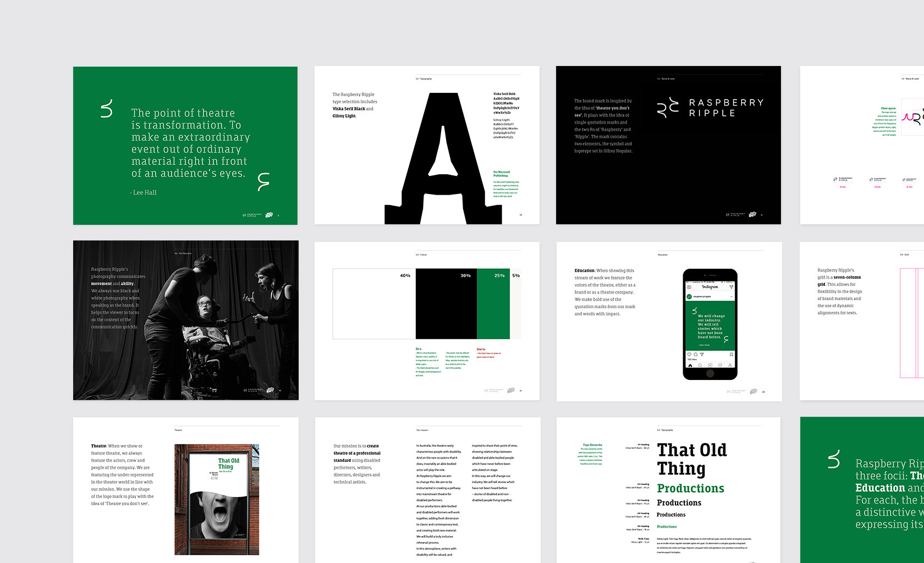Viewport: 924px width, 563px height.
Task: Click the Instagram logo on the phone screen
Action: pyautogui.click(x=710, y=287)
